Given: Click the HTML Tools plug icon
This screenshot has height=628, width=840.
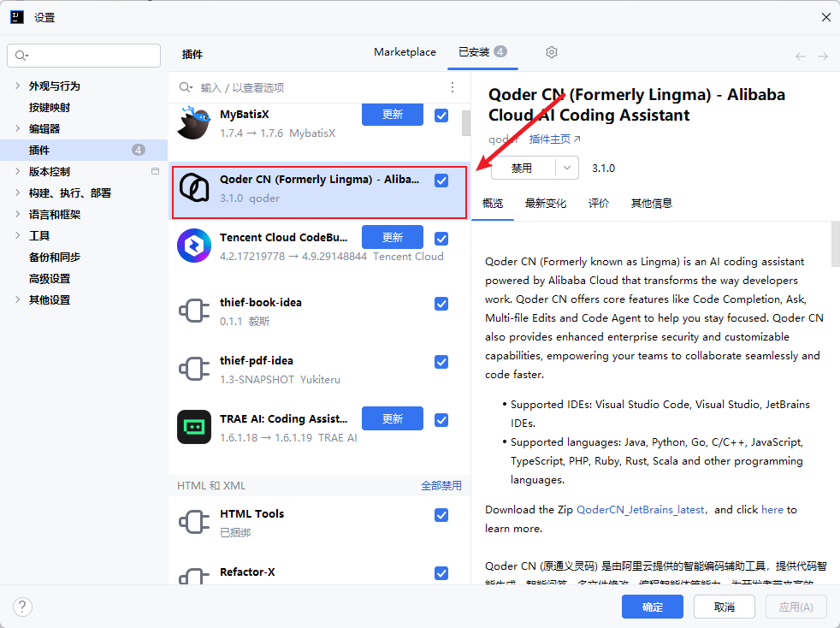Looking at the screenshot, I should [194, 522].
